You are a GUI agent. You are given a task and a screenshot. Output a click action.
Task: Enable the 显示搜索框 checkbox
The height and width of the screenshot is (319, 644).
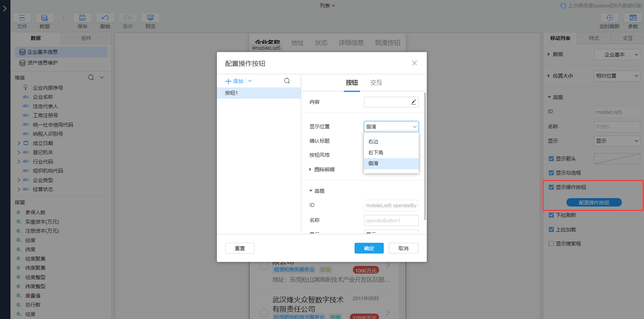(551, 243)
